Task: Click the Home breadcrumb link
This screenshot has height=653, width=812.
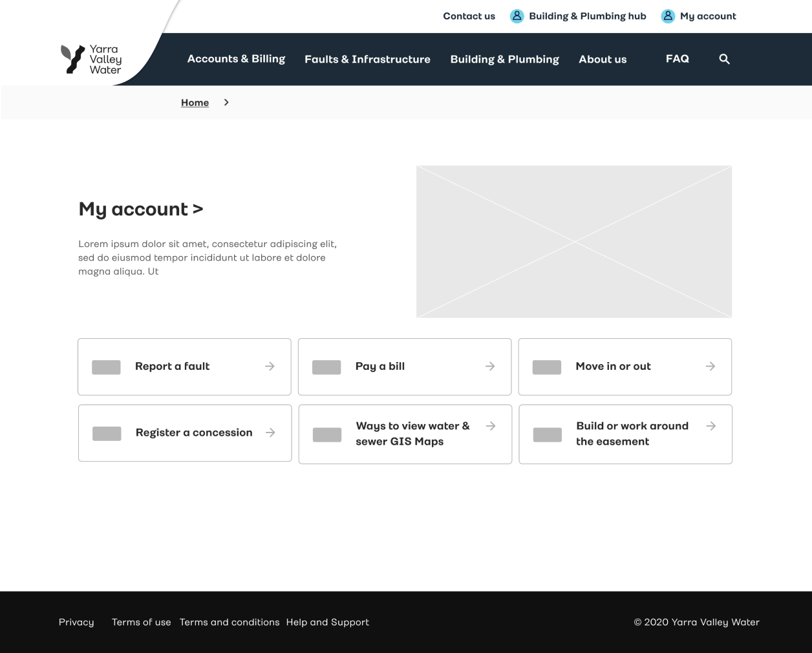Action: tap(195, 103)
